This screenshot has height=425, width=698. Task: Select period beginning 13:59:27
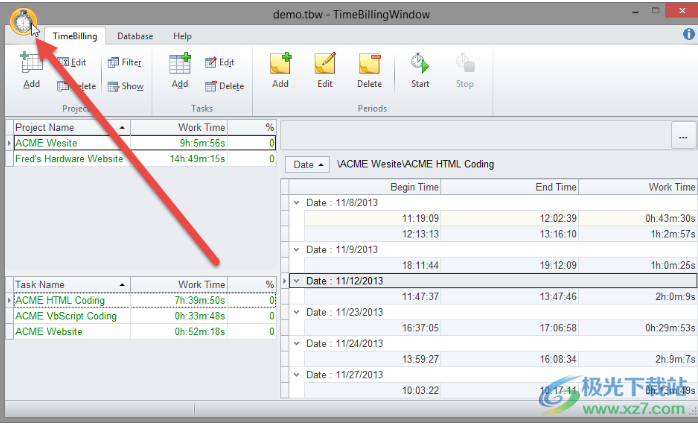(500, 359)
